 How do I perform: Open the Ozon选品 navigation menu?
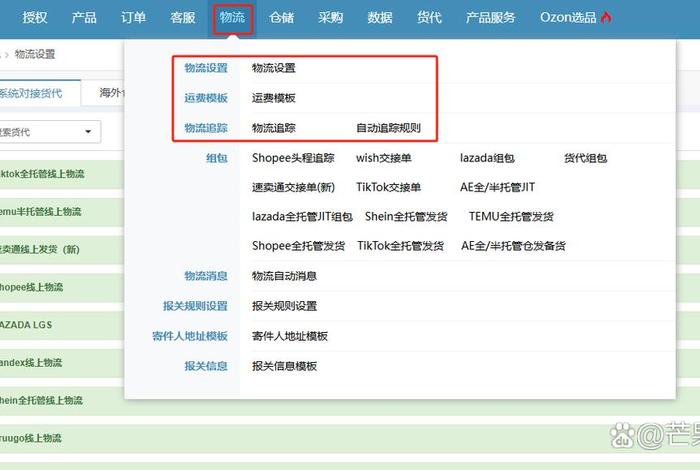click(x=568, y=17)
